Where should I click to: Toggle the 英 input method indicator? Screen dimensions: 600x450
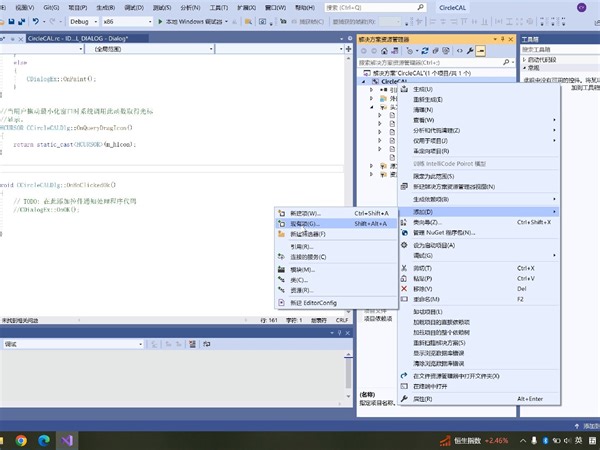578,441
